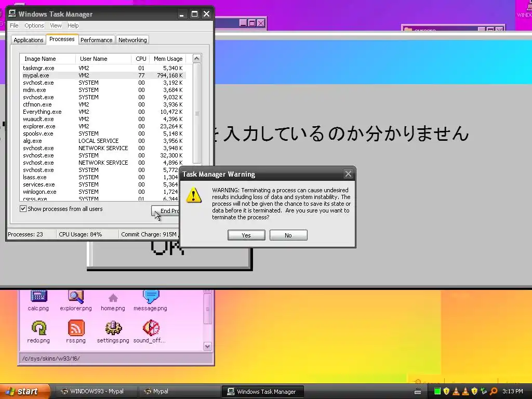Click the process list scrollbar thumb
Viewport: 532px width, 399px height.
click(x=197, y=113)
